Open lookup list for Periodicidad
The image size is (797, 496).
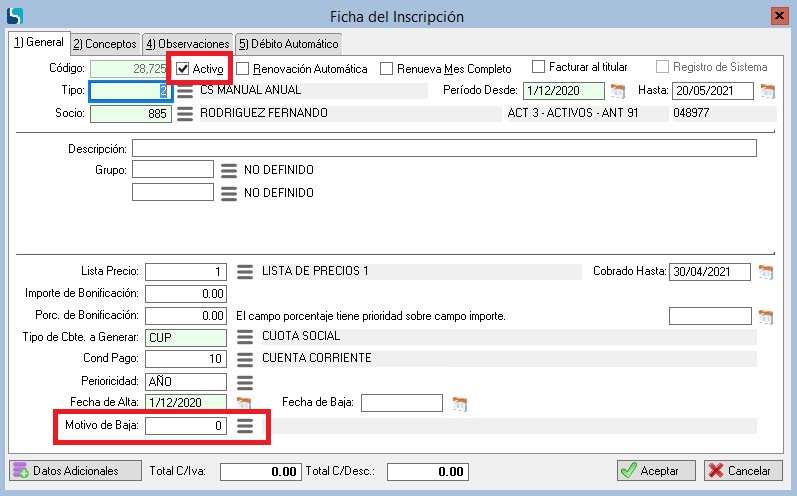click(x=245, y=382)
